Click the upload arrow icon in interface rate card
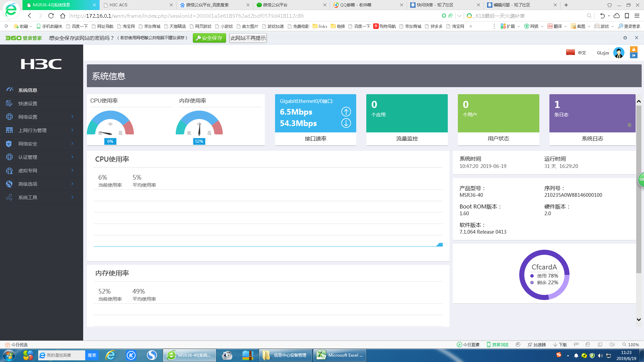Screen dimensions: 644x362 (346, 112)
